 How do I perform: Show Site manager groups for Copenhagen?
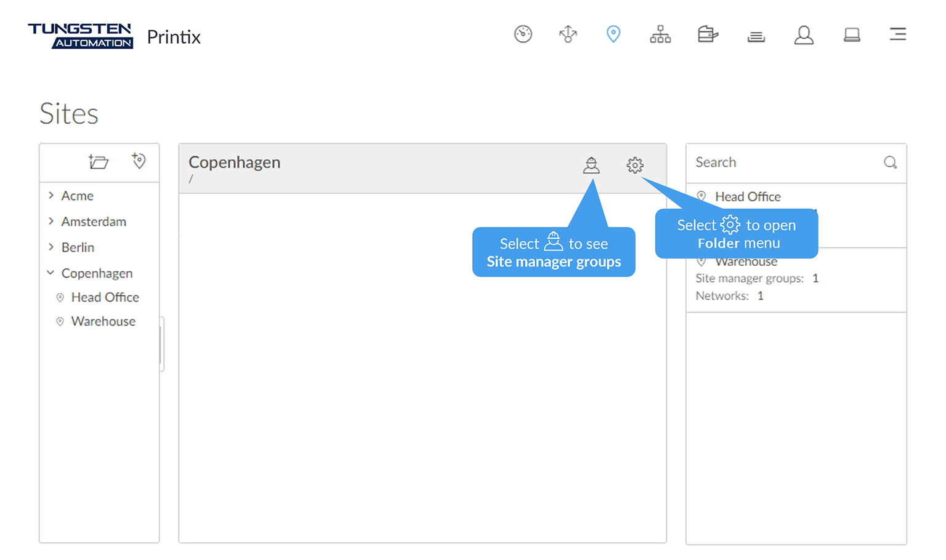pyautogui.click(x=591, y=165)
